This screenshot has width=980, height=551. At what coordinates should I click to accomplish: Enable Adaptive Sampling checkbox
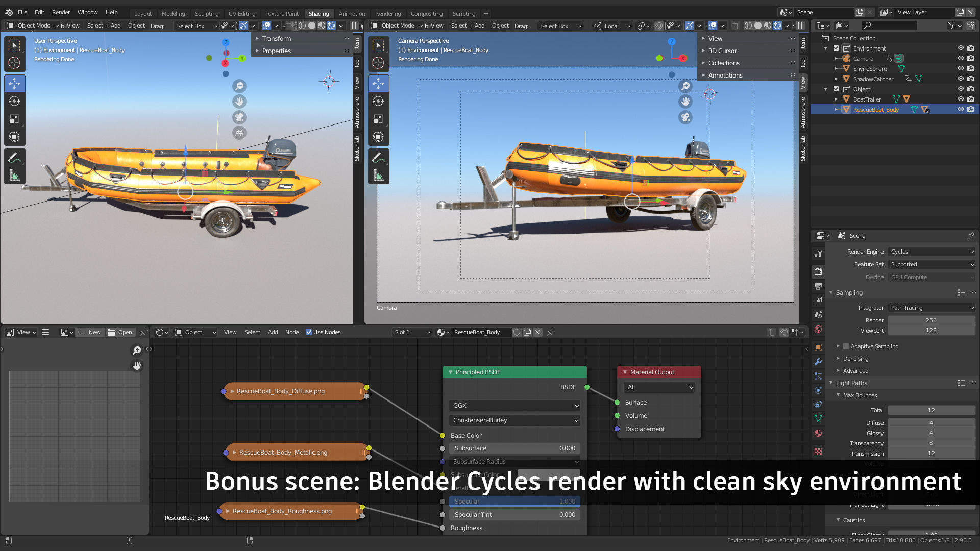point(846,346)
